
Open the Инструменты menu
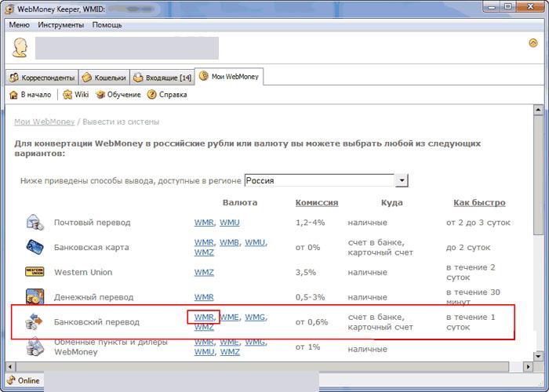click(x=61, y=25)
